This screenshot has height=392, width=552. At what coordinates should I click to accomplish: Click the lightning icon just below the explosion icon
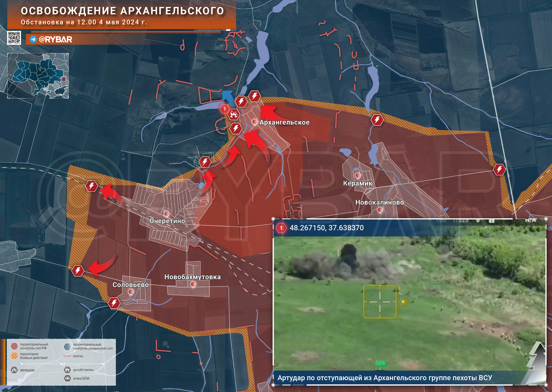coord(236,128)
